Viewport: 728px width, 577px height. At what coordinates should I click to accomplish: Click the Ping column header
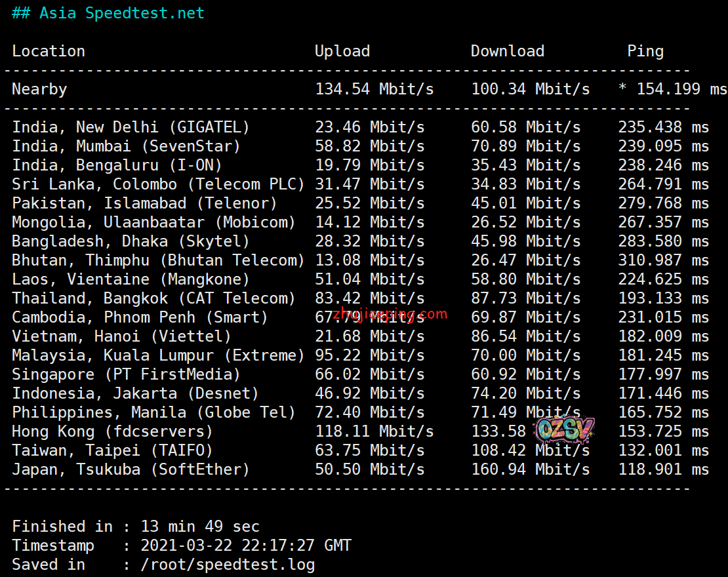click(645, 51)
